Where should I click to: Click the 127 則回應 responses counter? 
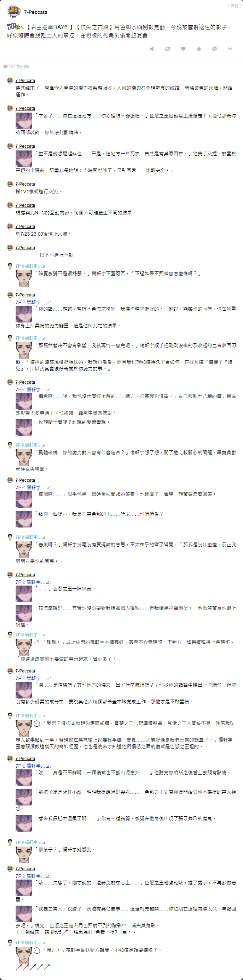click(x=19, y=67)
